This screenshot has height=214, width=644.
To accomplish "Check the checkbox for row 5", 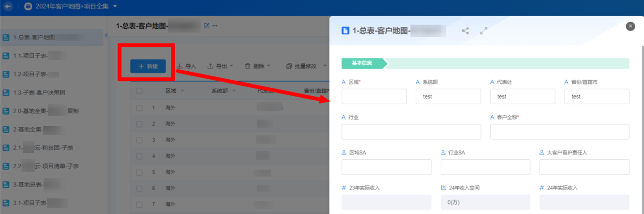I will 139,172.
